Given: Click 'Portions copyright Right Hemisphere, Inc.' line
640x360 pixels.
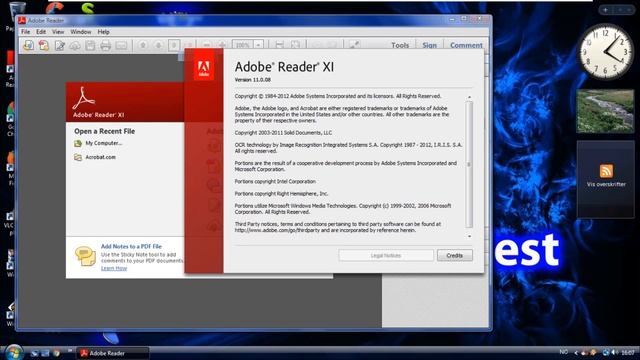Looking at the screenshot, I should (281, 193).
